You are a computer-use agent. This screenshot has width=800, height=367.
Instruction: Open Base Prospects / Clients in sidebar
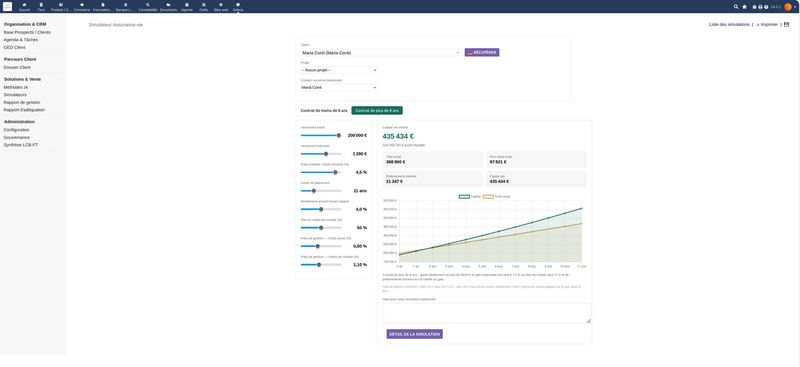(27, 32)
